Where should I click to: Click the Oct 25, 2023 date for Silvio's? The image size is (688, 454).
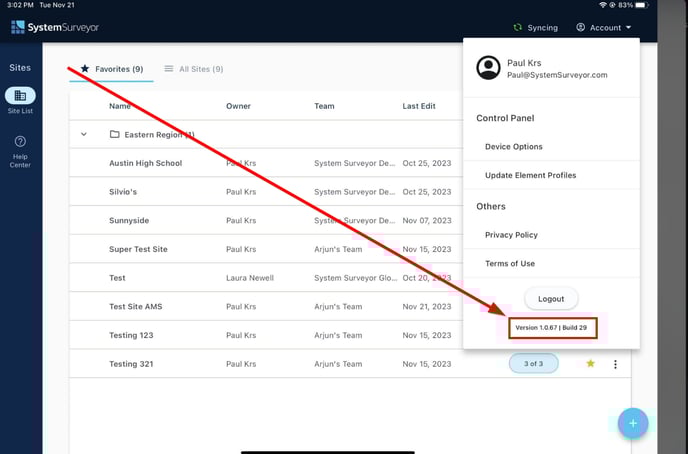point(427,192)
